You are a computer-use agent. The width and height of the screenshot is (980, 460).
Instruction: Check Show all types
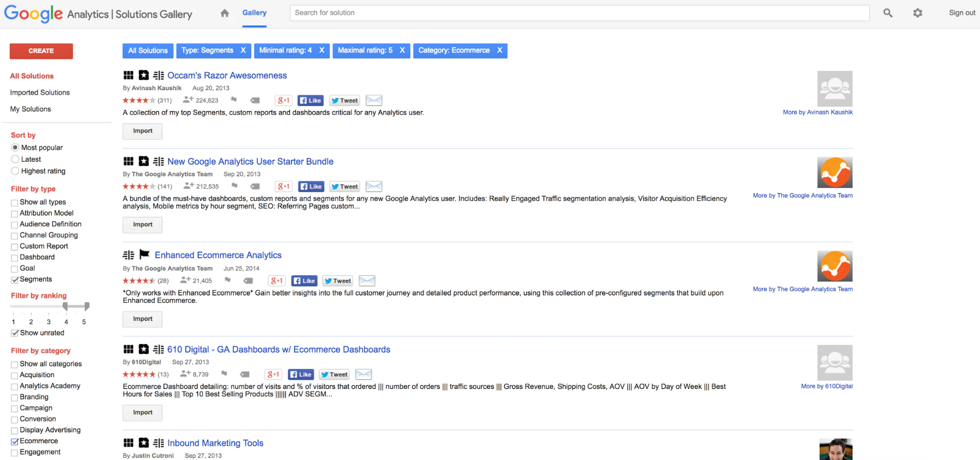click(x=15, y=203)
